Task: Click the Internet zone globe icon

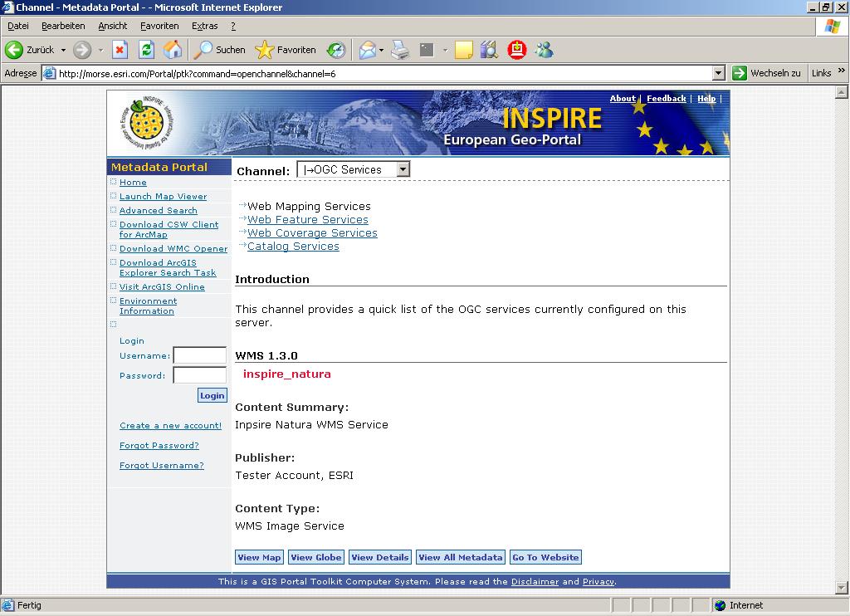Action: [720, 606]
